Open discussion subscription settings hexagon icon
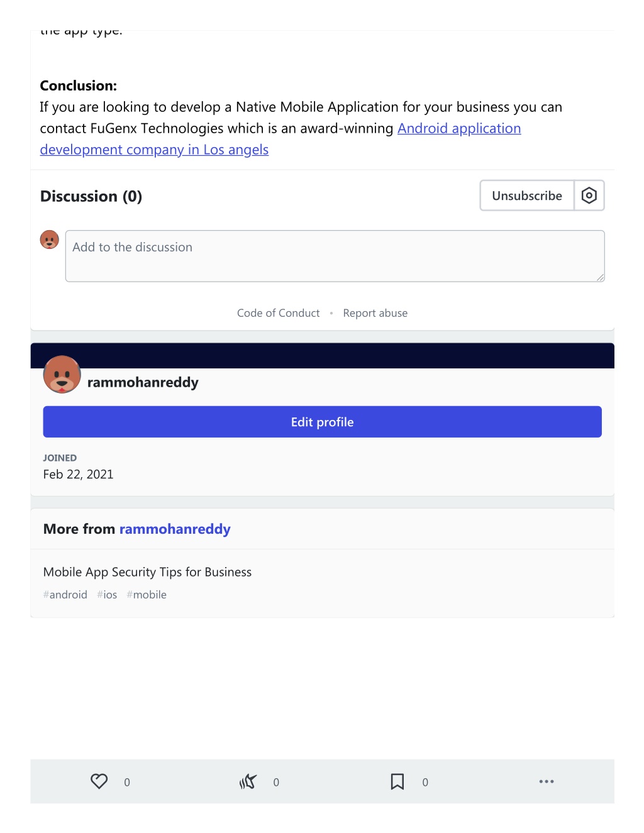Viewport: 644px width, 833px height. [589, 196]
